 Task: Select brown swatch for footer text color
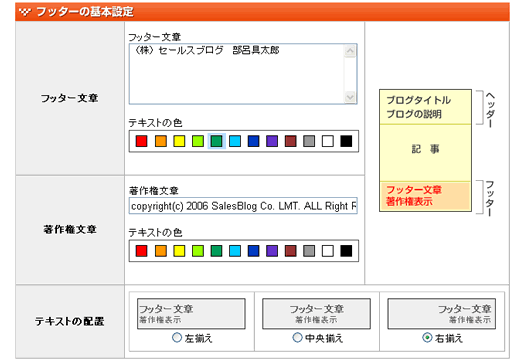click(x=291, y=141)
